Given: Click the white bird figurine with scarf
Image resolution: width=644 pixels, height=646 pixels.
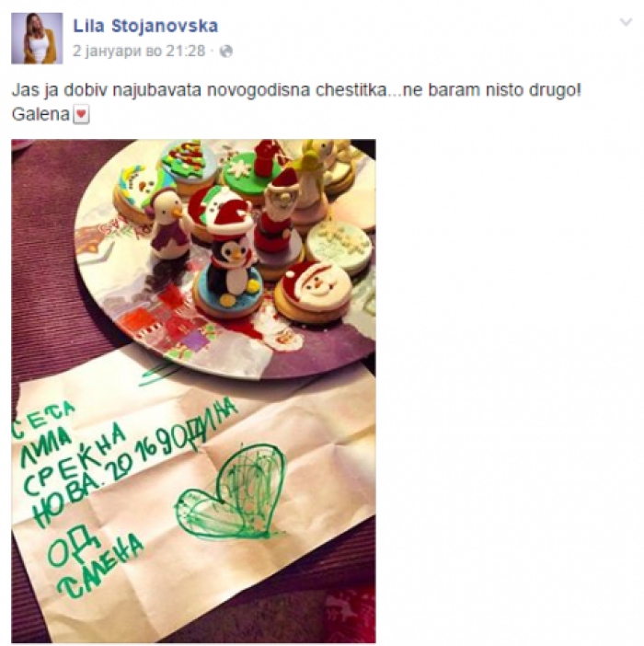Looking at the screenshot, I should 168,225.
